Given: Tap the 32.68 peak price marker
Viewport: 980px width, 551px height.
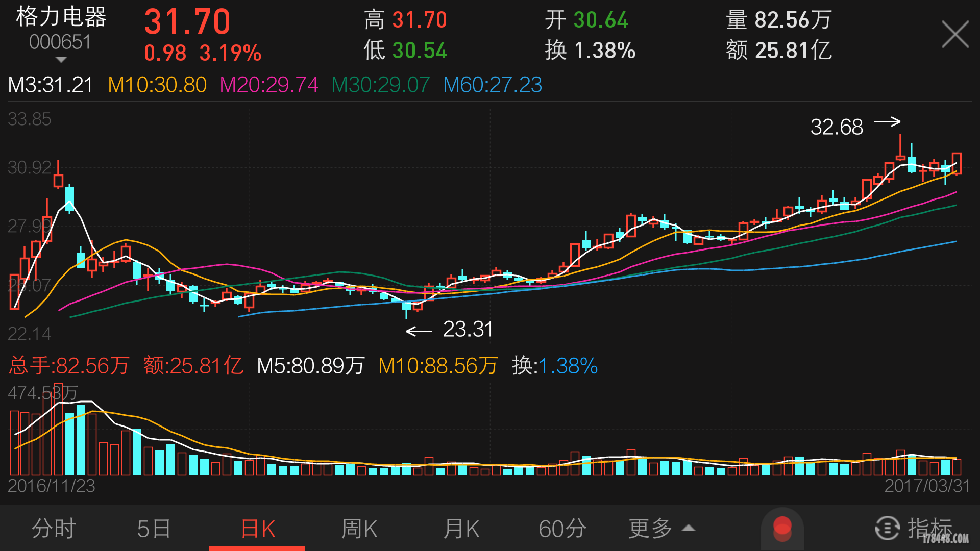Looking at the screenshot, I should click(x=837, y=127).
